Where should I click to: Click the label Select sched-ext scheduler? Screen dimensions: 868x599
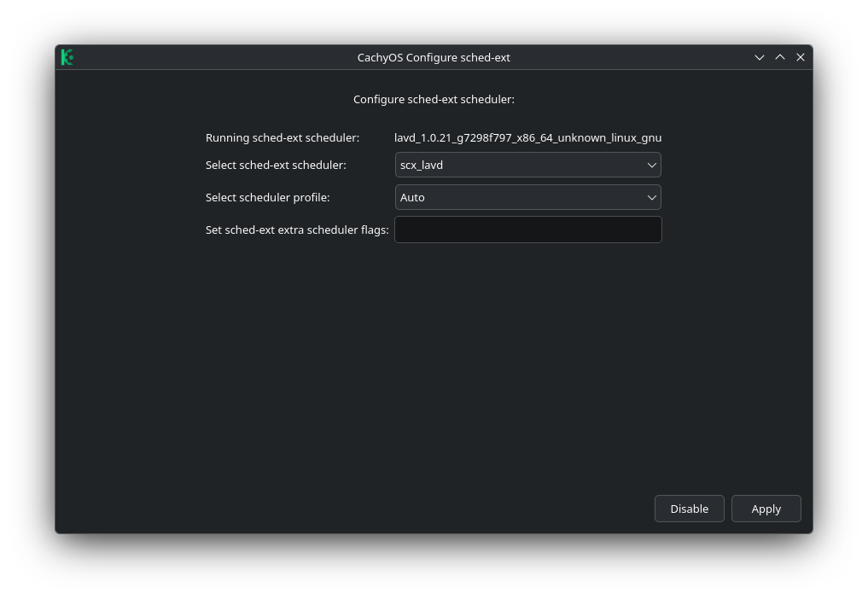pos(276,165)
